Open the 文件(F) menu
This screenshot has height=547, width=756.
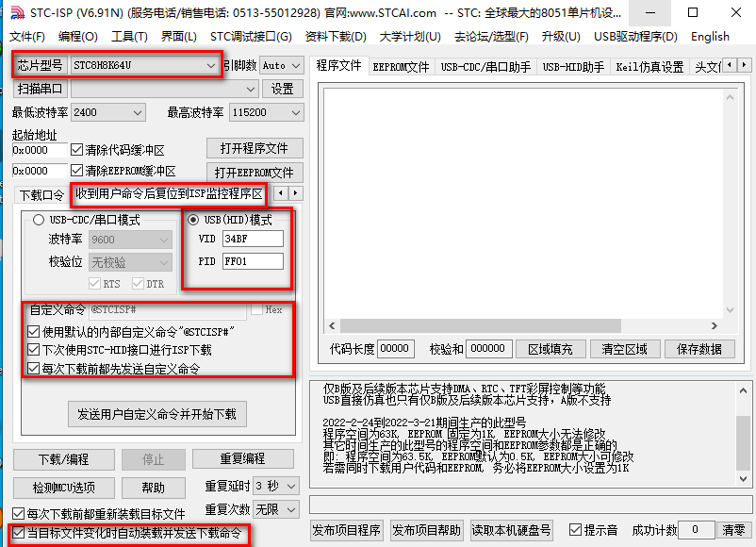click(27, 37)
